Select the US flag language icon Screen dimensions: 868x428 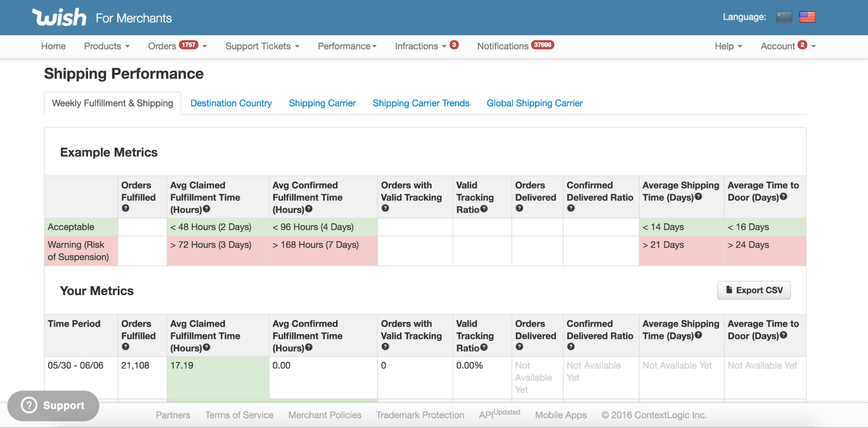pos(807,17)
